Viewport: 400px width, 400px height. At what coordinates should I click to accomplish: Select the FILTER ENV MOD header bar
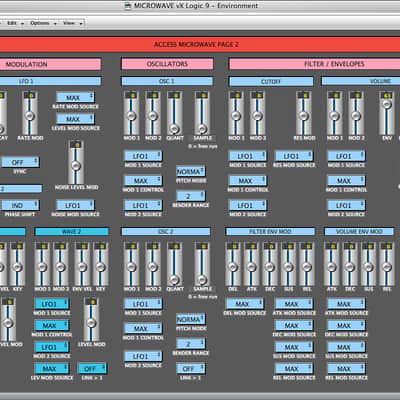tap(270, 232)
